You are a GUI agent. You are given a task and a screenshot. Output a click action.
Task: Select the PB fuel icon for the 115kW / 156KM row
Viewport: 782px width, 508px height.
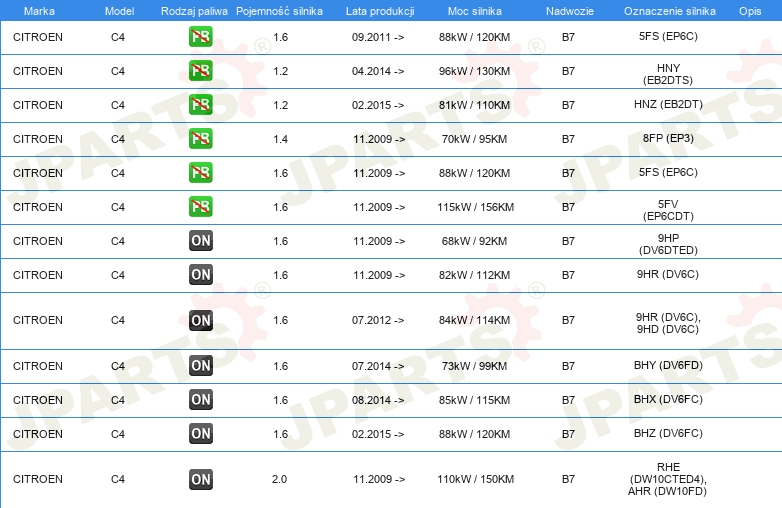tap(200, 206)
